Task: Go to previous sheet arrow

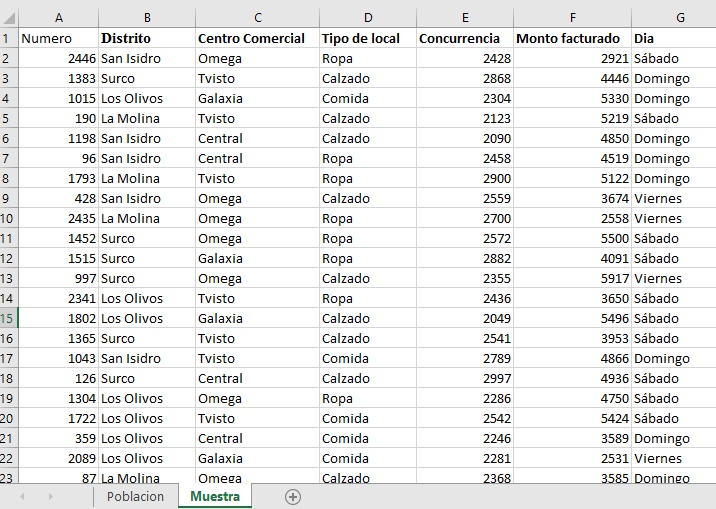Action: [22, 496]
